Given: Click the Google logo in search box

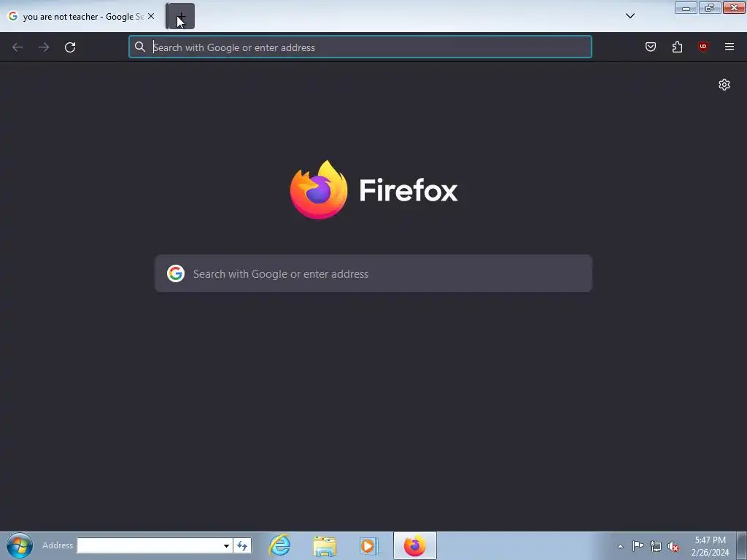Looking at the screenshot, I should [176, 274].
